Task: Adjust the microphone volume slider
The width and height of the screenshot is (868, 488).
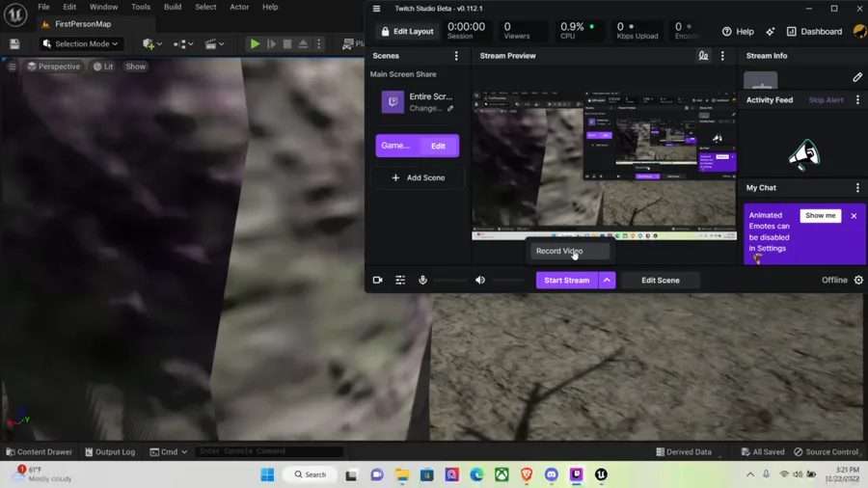Action: pyautogui.click(x=450, y=281)
